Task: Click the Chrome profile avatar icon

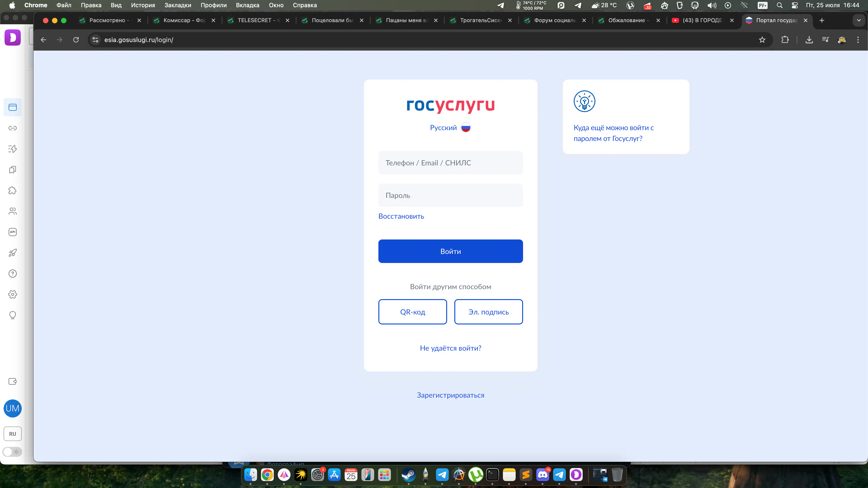Action: (x=842, y=40)
